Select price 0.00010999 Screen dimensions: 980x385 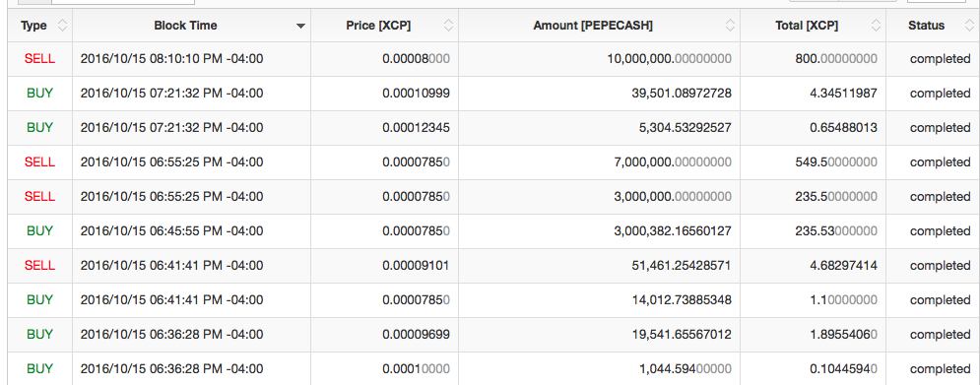click(417, 94)
